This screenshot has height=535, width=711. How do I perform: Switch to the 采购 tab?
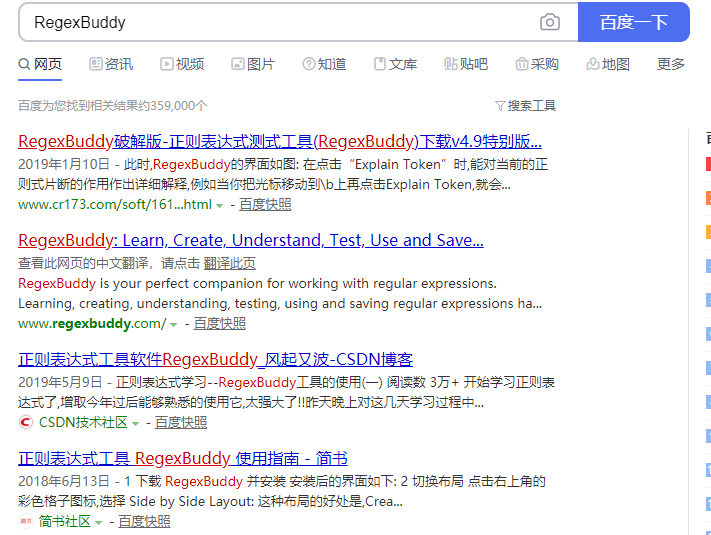pos(537,64)
